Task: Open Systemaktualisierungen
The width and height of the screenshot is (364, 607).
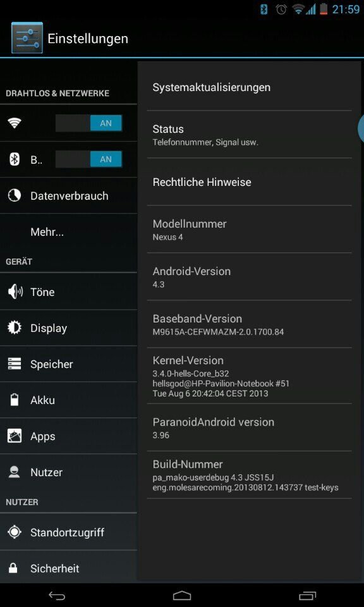Action: coord(249,87)
